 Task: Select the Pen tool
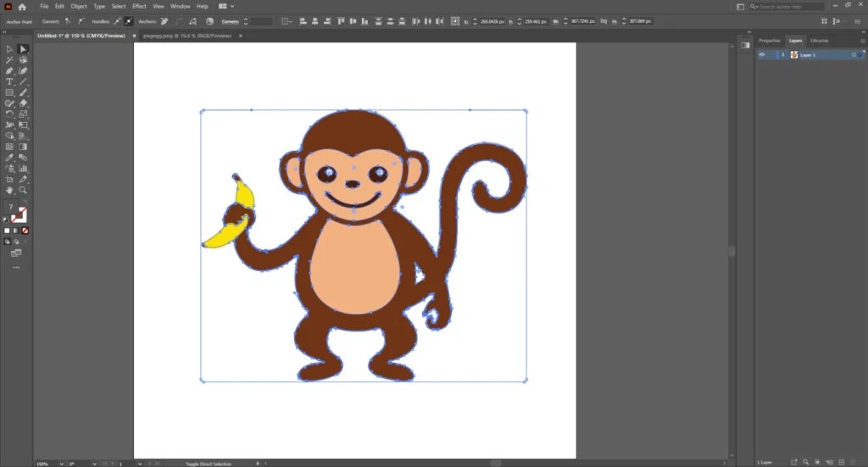pos(9,71)
